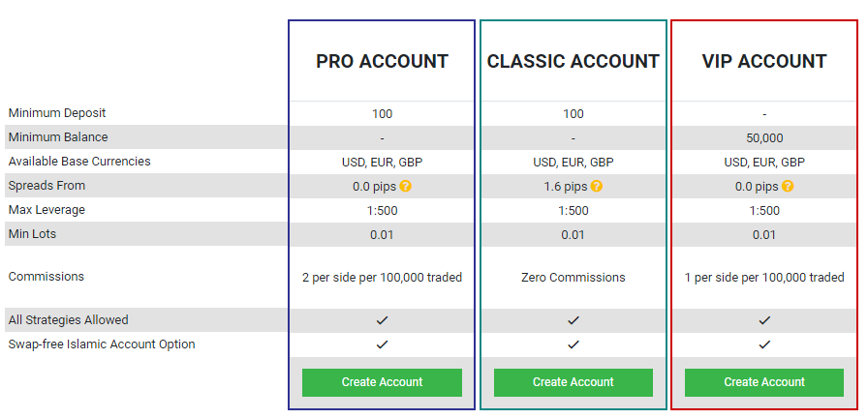Select the VIP ACCOUNT heading
868x419 pixels.
point(764,62)
